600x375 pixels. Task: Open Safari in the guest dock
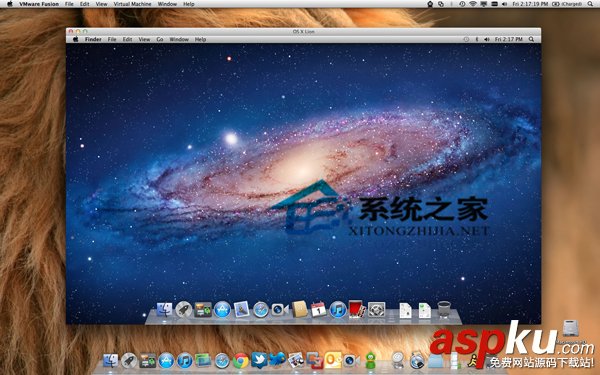261,310
